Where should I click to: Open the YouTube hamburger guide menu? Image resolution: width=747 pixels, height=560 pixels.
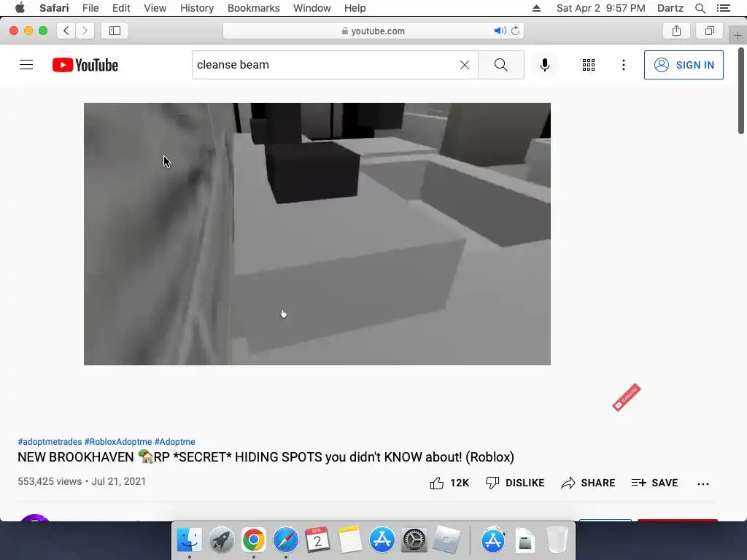point(26,65)
